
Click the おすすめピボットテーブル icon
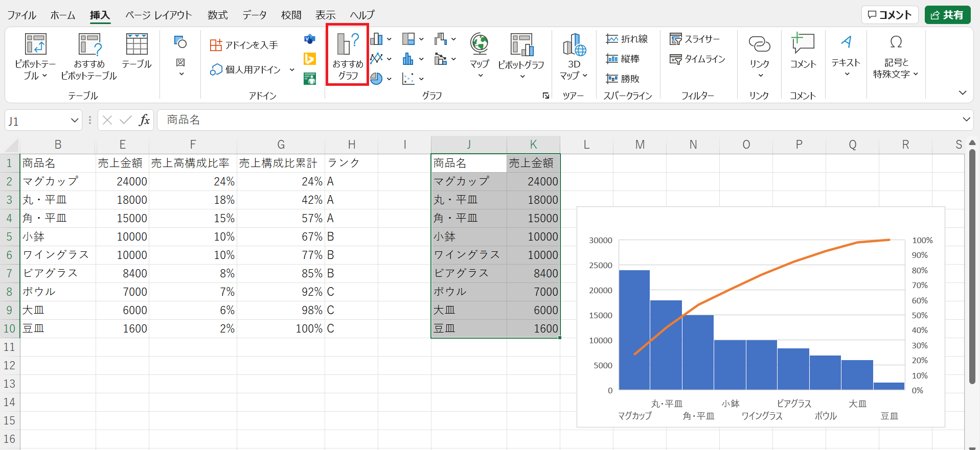coord(89,56)
